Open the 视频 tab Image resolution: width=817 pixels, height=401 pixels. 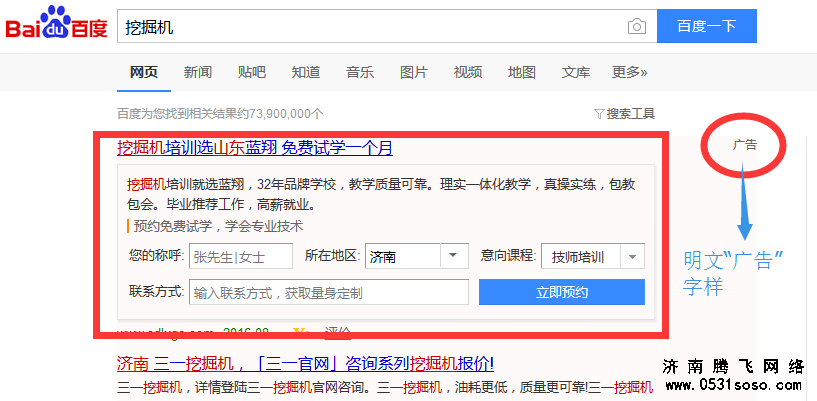pos(468,72)
